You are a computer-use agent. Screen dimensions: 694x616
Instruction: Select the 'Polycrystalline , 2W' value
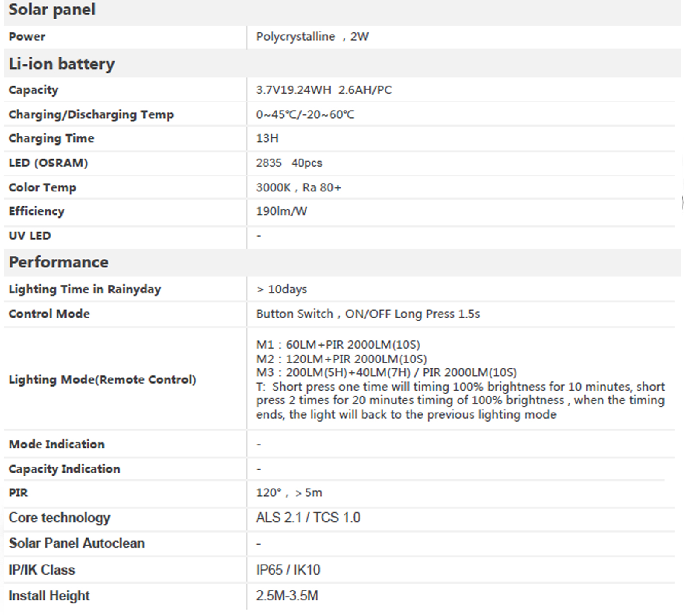(312, 37)
